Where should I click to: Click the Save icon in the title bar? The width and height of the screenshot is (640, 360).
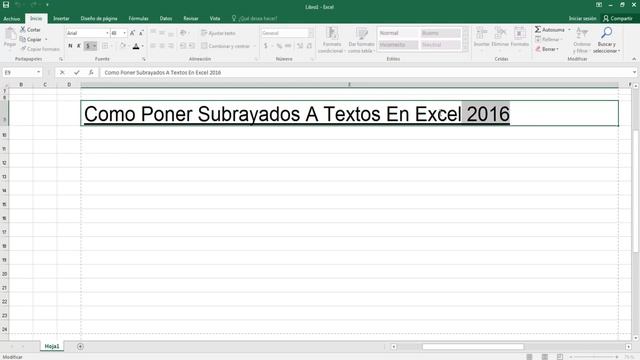[x=6, y=5]
